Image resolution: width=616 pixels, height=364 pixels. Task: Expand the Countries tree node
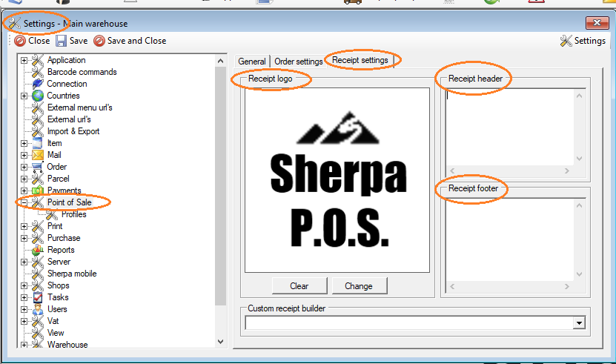24,96
